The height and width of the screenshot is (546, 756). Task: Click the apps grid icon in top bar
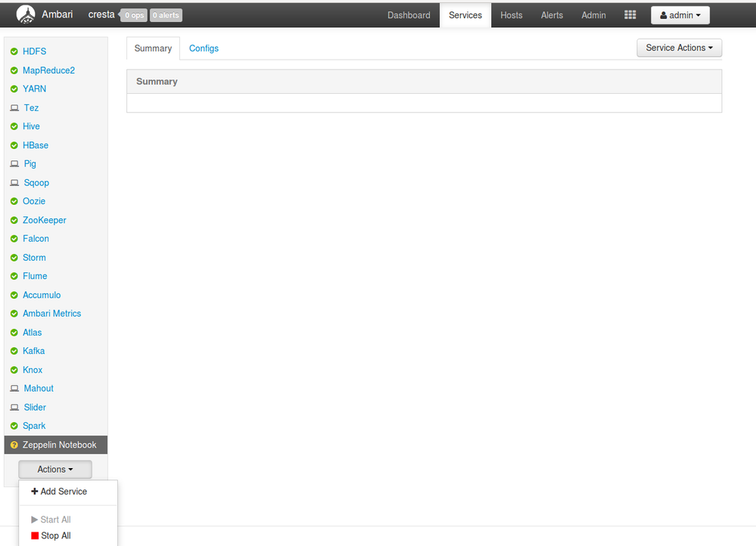[x=630, y=14]
